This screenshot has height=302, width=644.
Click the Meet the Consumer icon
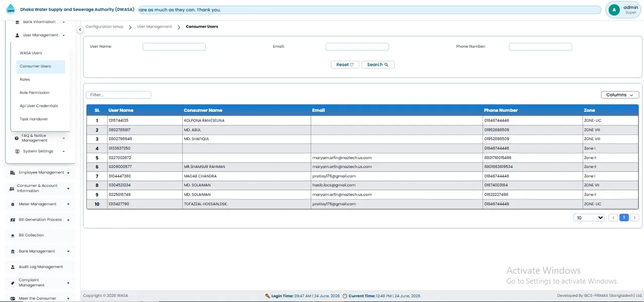[13, 298]
